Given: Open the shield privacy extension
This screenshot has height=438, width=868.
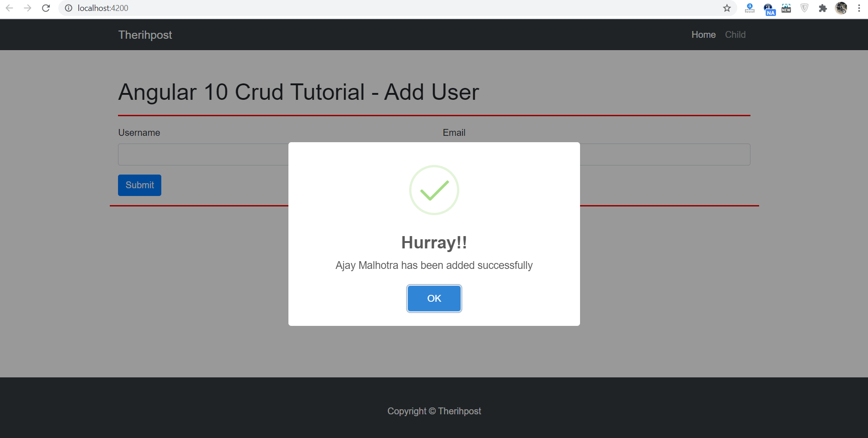Looking at the screenshot, I should 804,8.
